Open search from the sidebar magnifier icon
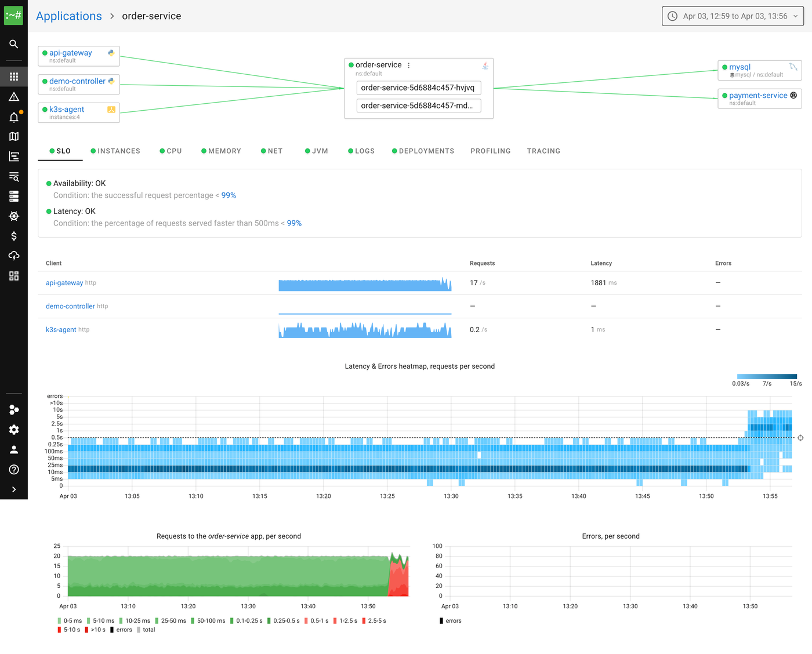812x654 pixels. click(x=14, y=44)
